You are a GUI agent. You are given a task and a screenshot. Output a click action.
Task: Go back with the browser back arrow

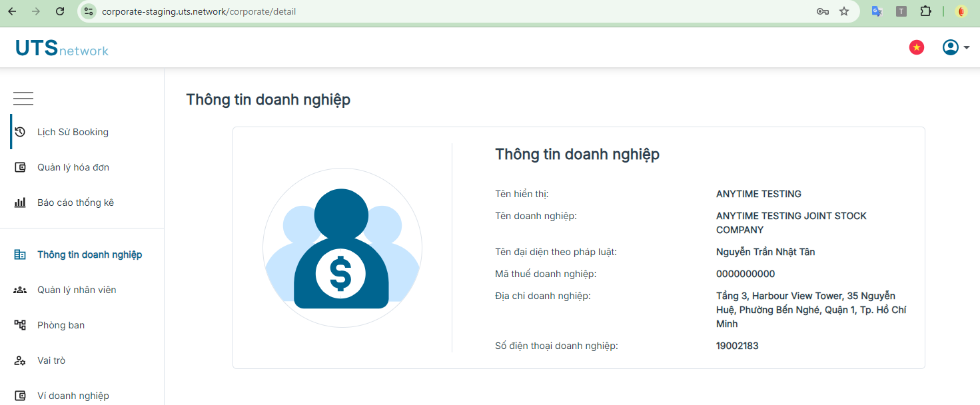click(12, 11)
